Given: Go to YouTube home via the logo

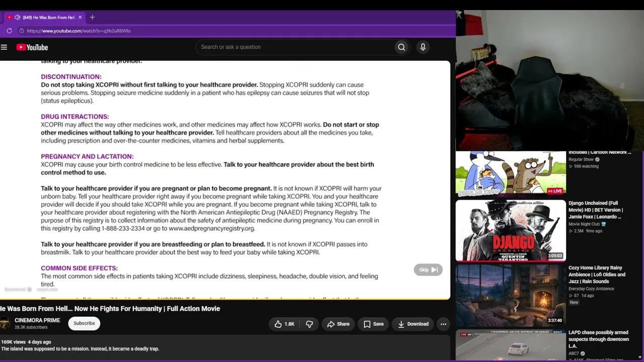Looking at the screenshot, I should pos(32,47).
